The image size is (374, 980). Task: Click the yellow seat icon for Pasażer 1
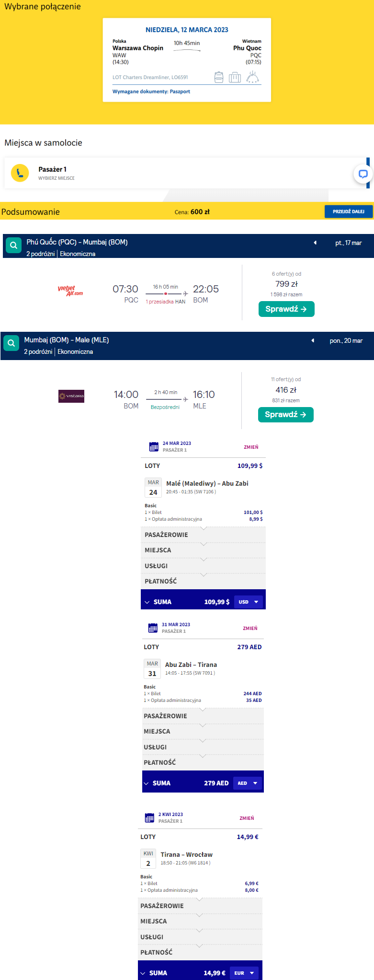tap(20, 173)
